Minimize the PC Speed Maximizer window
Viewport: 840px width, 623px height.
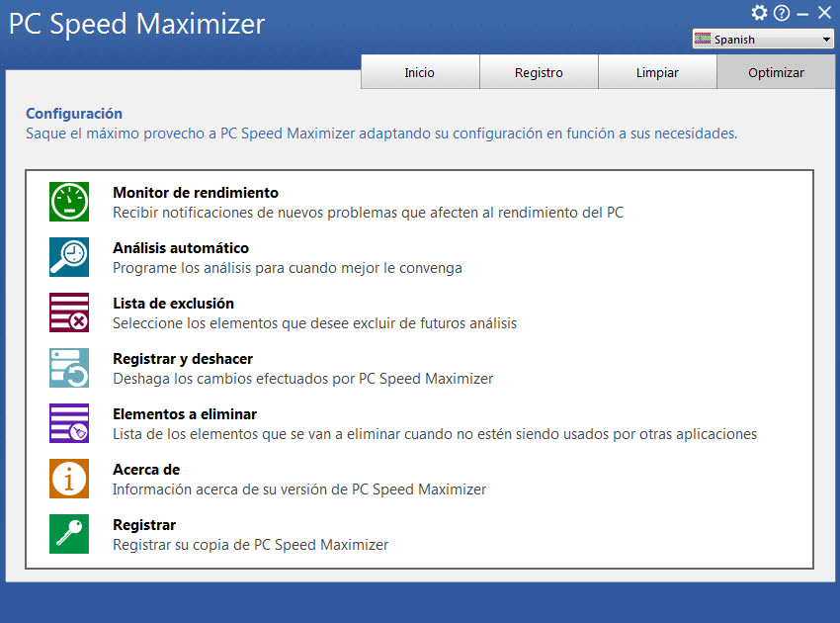coord(802,14)
